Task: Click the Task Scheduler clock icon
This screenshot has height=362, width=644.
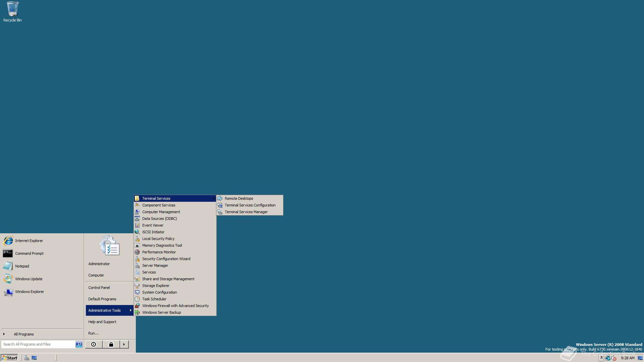Action: 137,299
